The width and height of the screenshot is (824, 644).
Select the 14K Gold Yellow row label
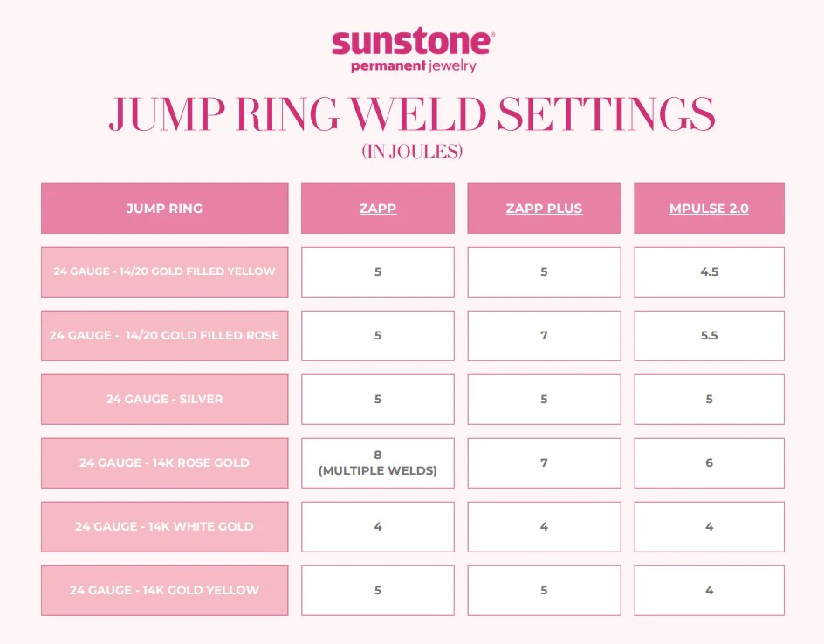coord(164,590)
